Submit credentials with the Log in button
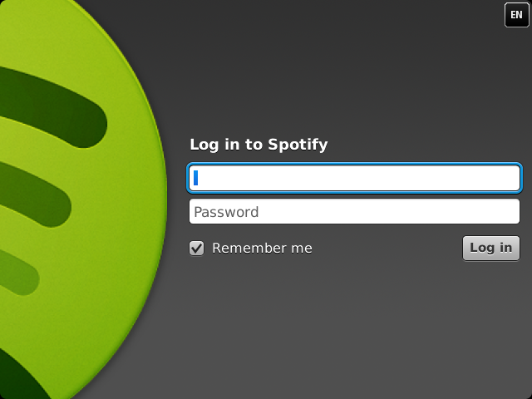Image resolution: width=532 pixels, height=399 pixels. 491,248
